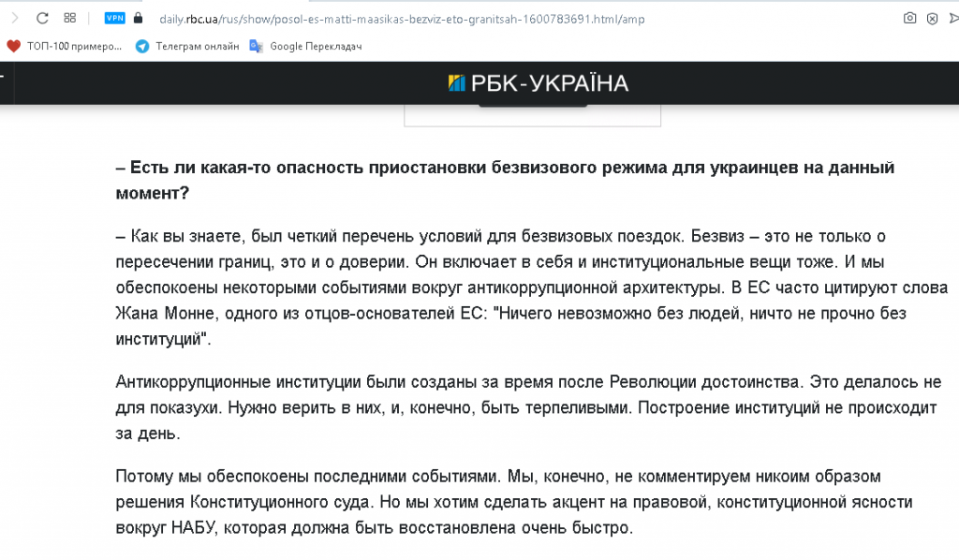Screen dimensions: 959x560
Task: Click the РБК-Україна logo
Action: (x=539, y=83)
